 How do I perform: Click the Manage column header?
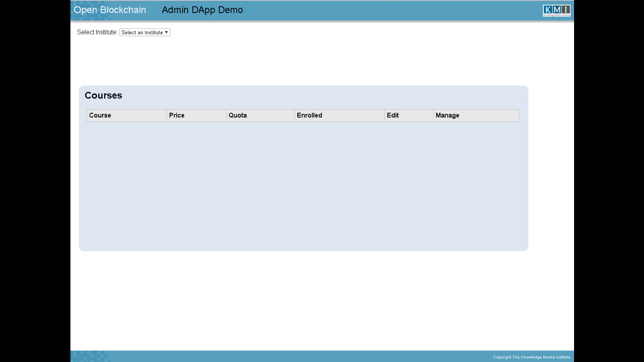(447, 115)
